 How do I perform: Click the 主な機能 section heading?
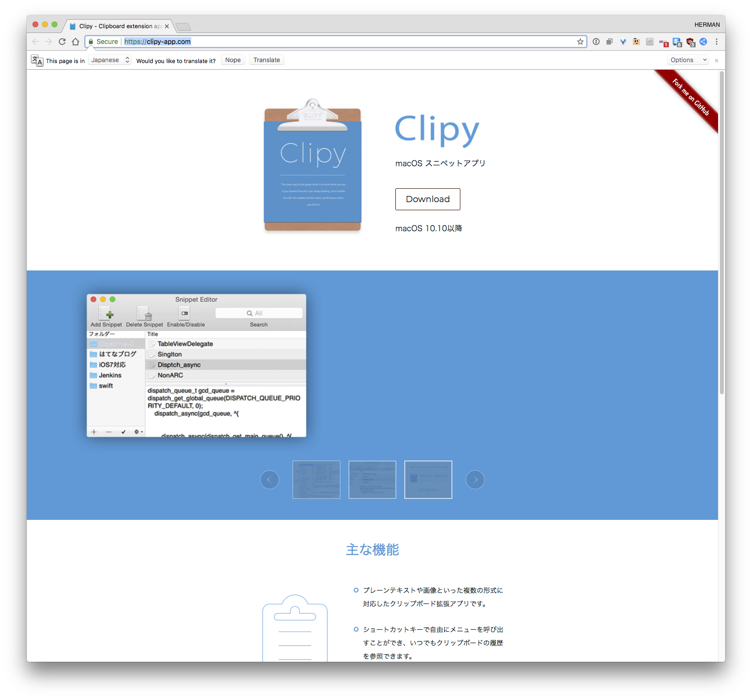pos(372,550)
